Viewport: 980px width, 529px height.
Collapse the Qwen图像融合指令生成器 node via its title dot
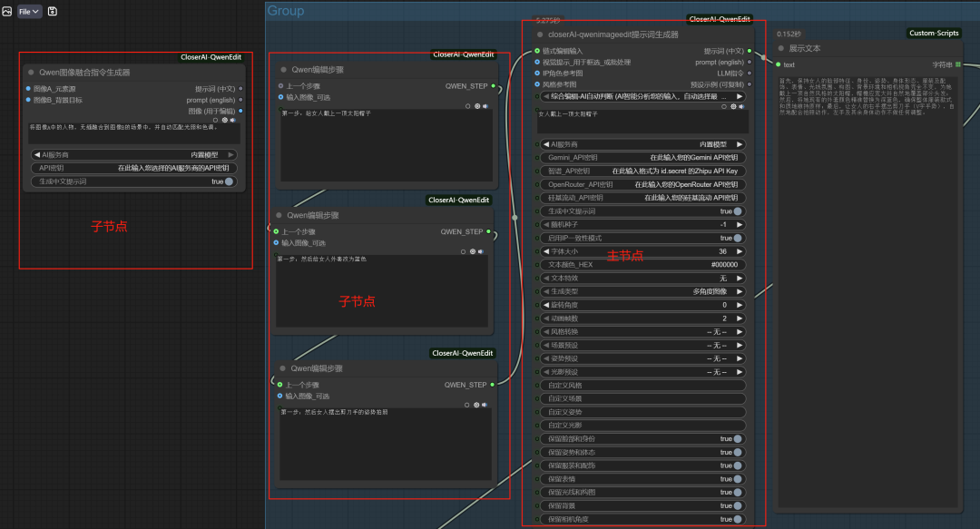coord(31,73)
